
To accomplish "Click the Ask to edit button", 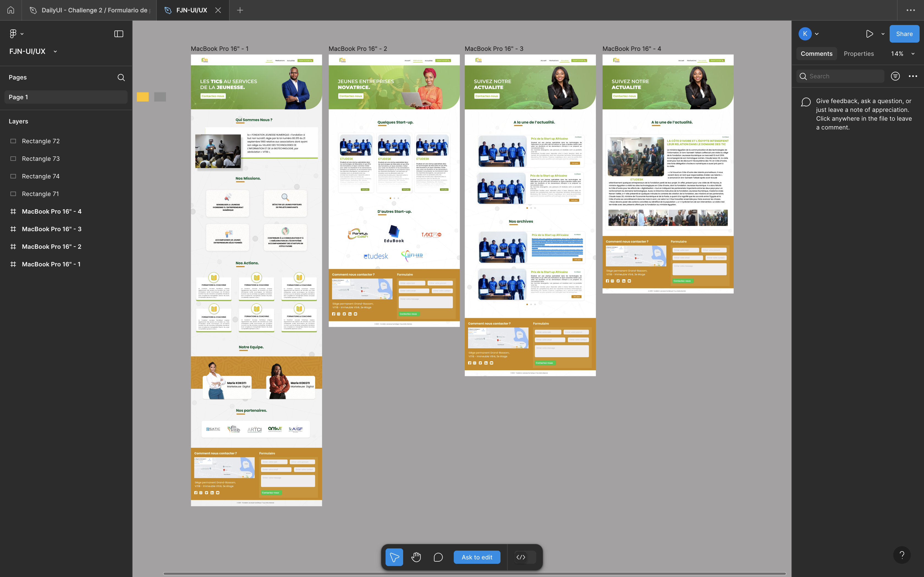I will tap(477, 557).
